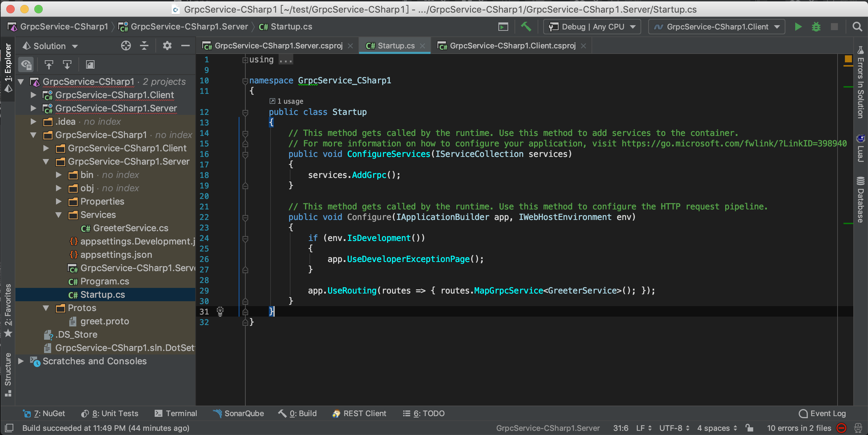
Task: Open the Debug | Any CPU configuration dropdown
Action: (x=592, y=27)
